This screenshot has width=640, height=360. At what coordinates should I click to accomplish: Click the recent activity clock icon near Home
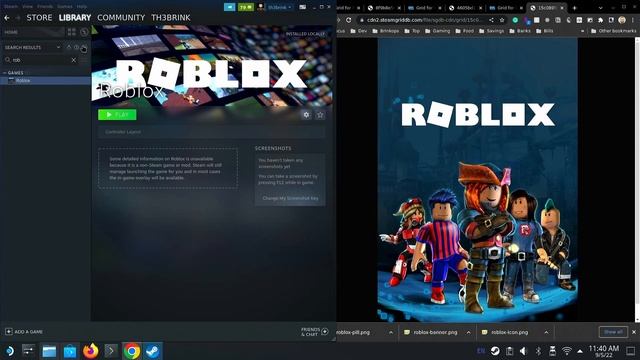tap(84, 32)
